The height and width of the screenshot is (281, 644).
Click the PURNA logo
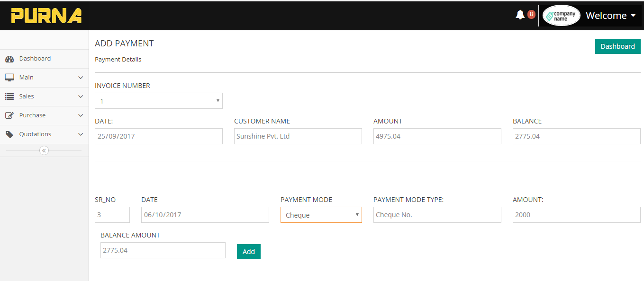tap(46, 16)
